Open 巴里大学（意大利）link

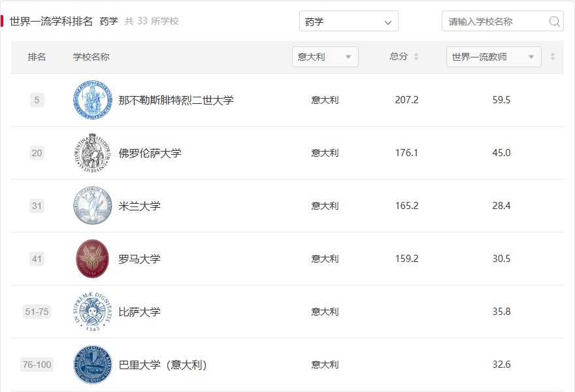click(163, 365)
